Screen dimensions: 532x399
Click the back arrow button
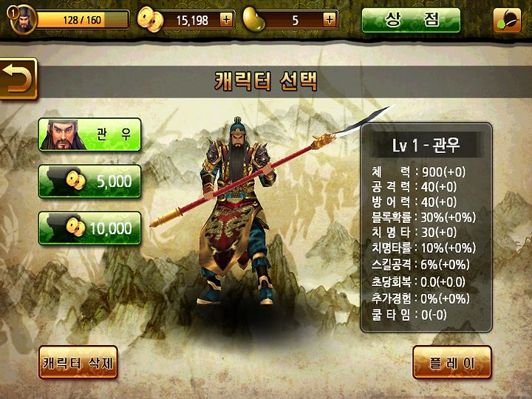18,79
